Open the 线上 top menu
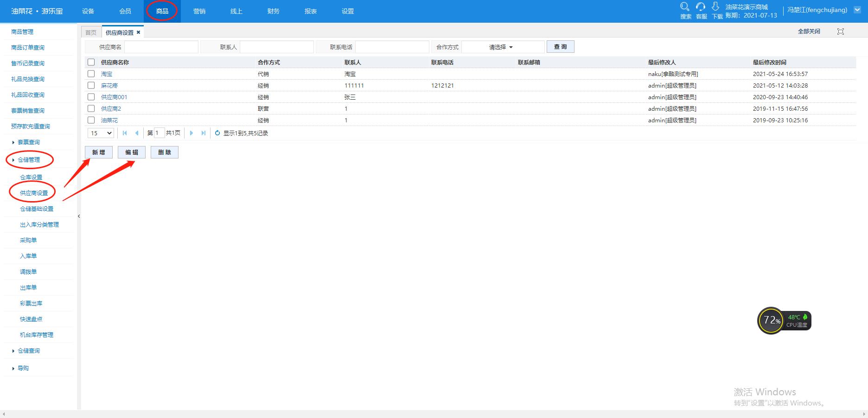 [236, 11]
